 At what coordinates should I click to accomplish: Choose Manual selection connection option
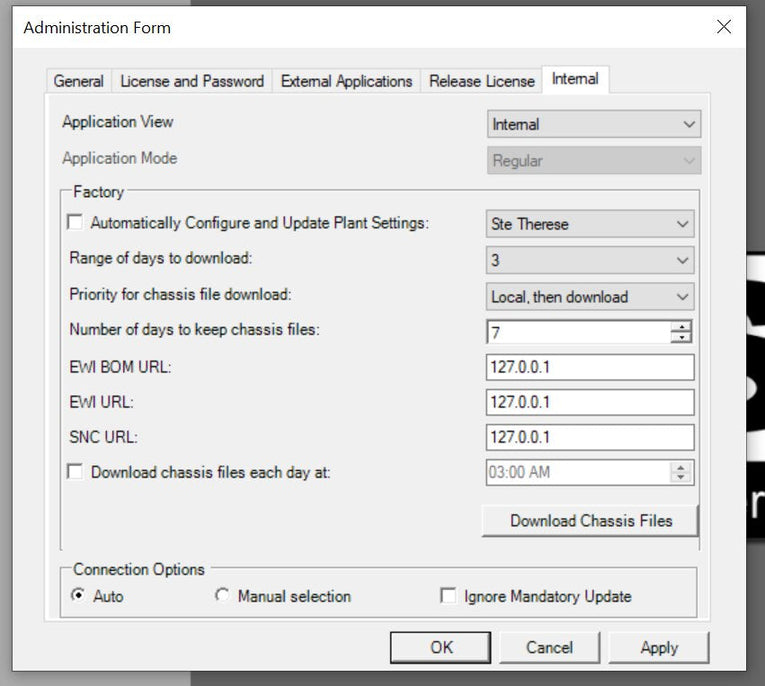point(222,596)
